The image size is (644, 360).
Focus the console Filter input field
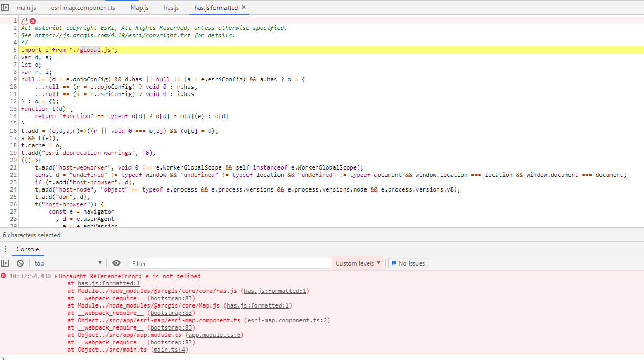[x=230, y=263]
